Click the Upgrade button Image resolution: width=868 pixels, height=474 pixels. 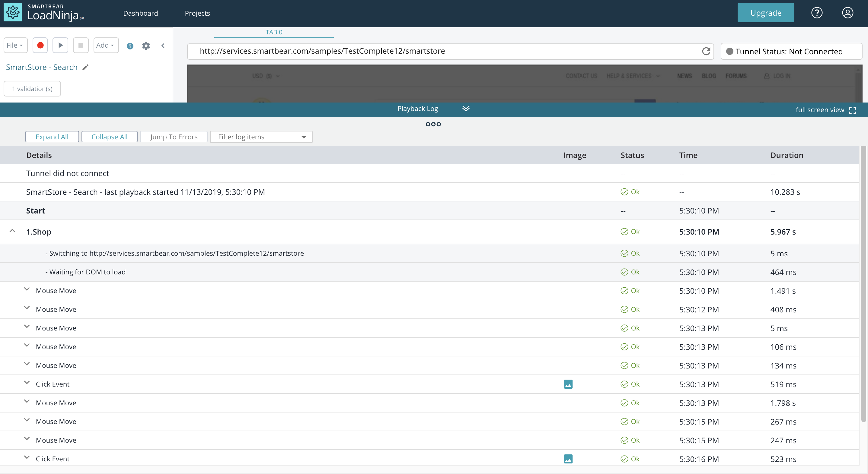point(766,13)
